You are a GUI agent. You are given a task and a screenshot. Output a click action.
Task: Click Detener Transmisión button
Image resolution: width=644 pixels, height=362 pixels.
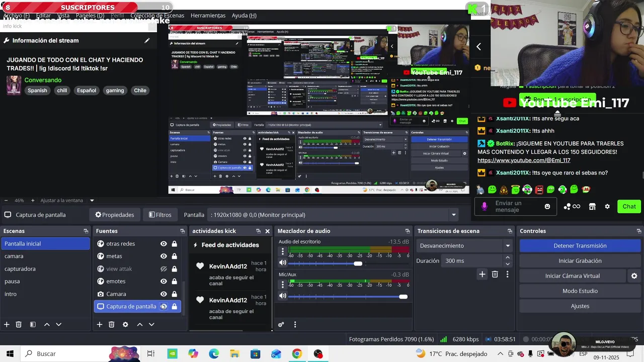[x=580, y=246]
